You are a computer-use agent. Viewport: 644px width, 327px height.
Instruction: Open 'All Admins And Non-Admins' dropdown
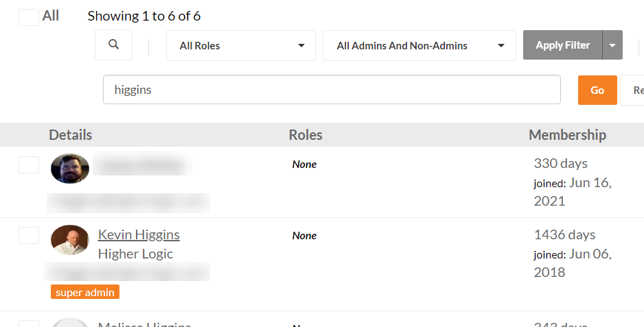(x=419, y=45)
